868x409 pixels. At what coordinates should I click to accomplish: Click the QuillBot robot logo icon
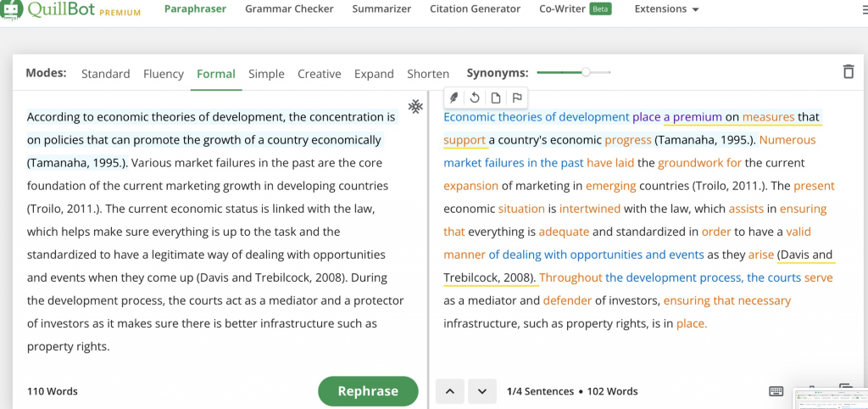tap(11, 8)
